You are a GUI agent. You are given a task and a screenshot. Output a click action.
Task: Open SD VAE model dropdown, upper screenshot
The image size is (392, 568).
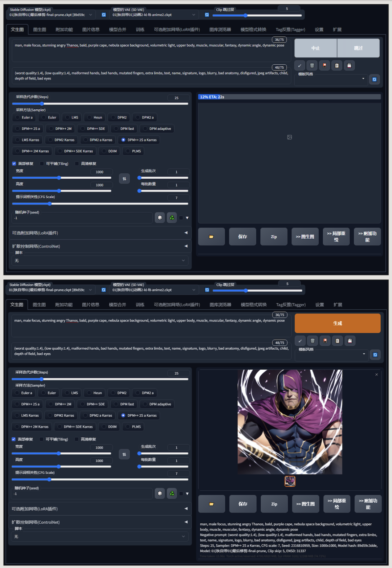(x=155, y=15)
